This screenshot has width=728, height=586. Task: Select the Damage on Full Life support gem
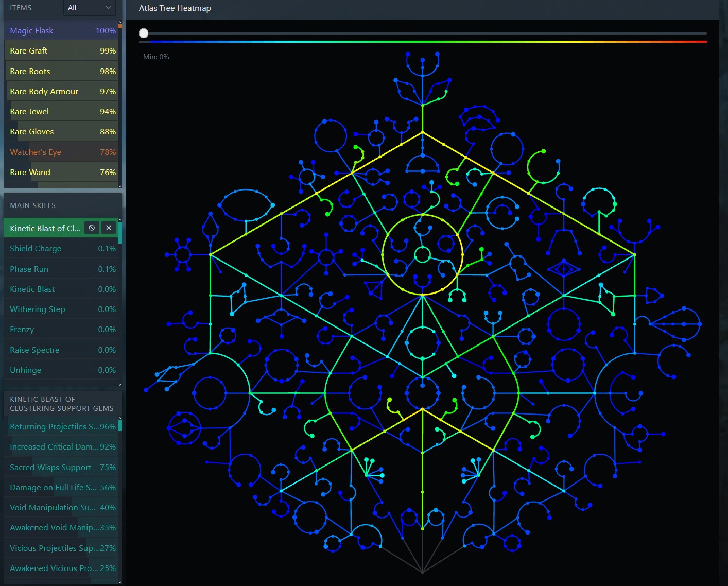(61, 487)
